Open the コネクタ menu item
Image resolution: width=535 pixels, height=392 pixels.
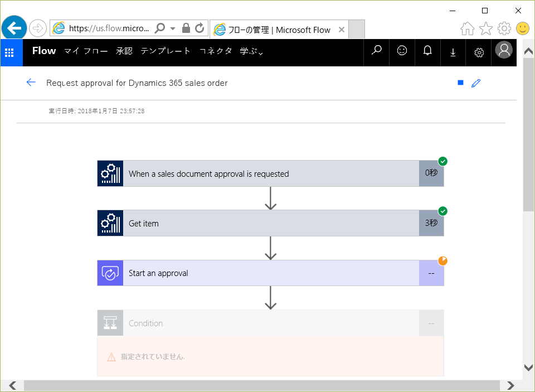[216, 51]
